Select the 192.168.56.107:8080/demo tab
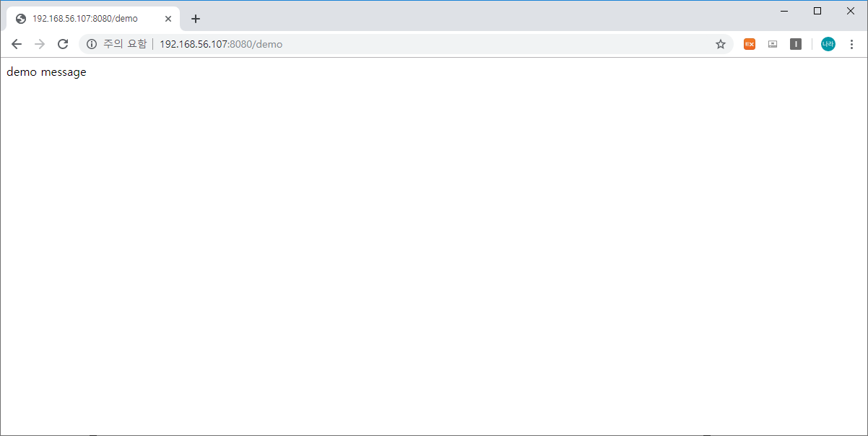This screenshot has width=868, height=436. (x=92, y=19)
